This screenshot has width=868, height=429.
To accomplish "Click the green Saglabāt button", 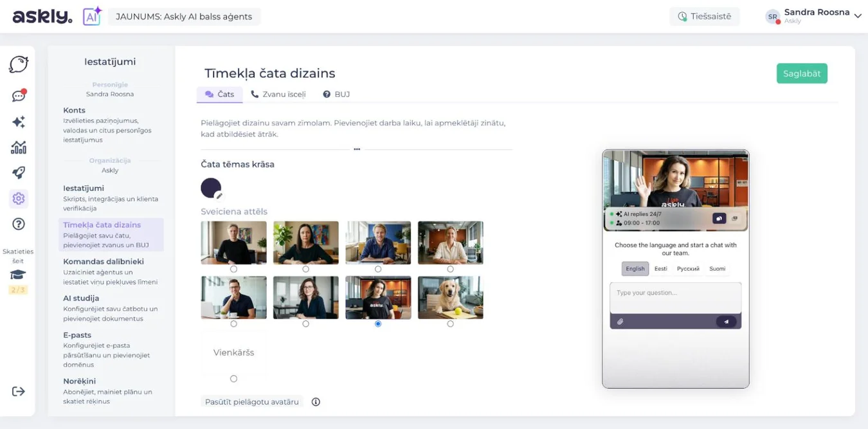I will [802, 73].
